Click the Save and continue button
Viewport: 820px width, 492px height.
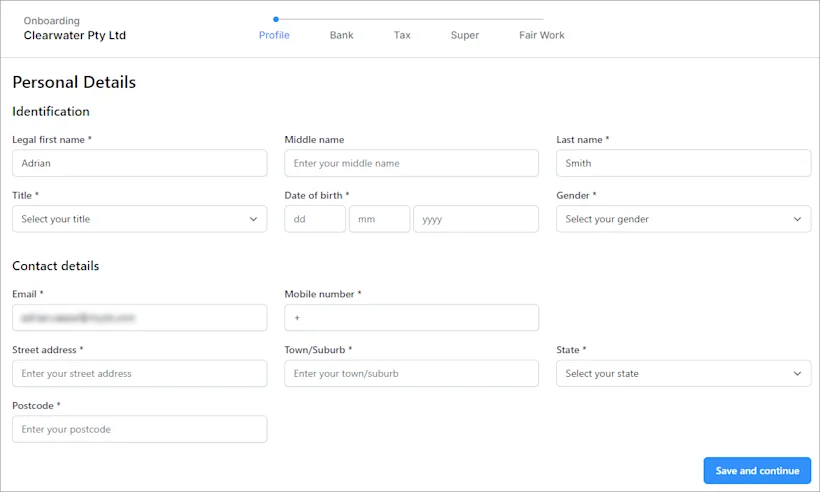tap(757, 471)
